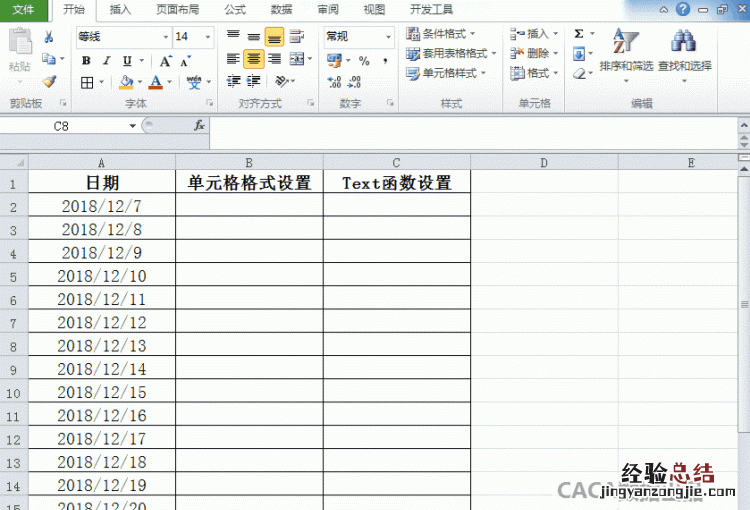This screenshot has height=510, width=750.
Task: Open Excel Help question mark
Action: 683,9
